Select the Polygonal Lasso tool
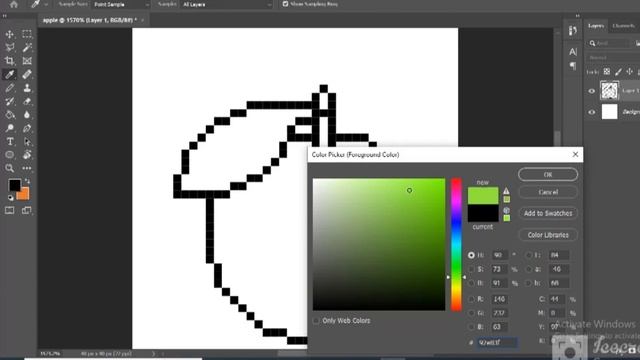Screen dimensions: 640x360 [9, 47]
